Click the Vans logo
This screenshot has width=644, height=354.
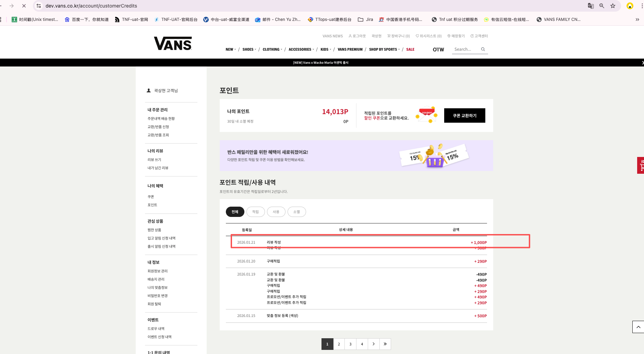click(x=173, y=44)
